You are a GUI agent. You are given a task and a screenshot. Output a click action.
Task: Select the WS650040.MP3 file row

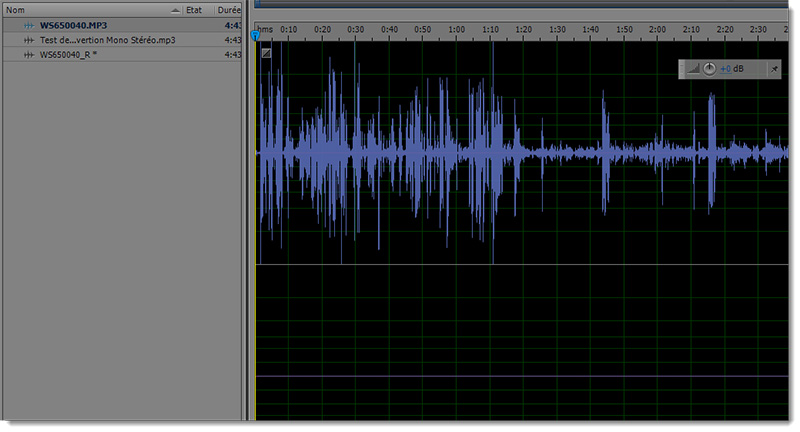[x=122, y=25]
